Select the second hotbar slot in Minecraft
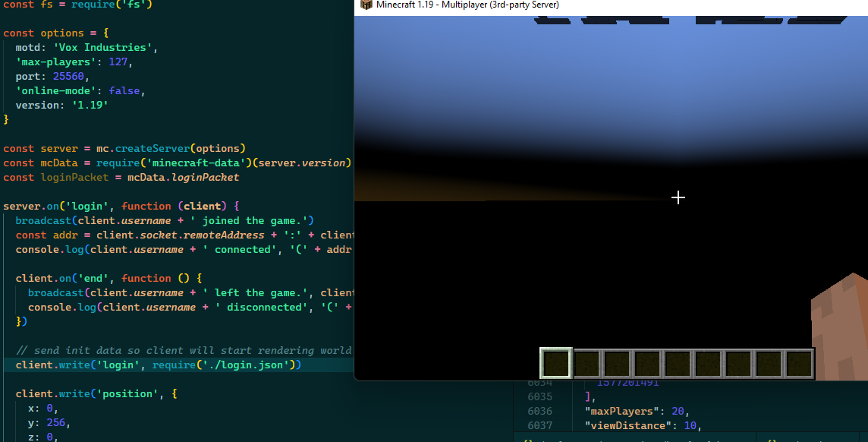Image resolution: width=868 pixels, height=442 pixels. 587,363
